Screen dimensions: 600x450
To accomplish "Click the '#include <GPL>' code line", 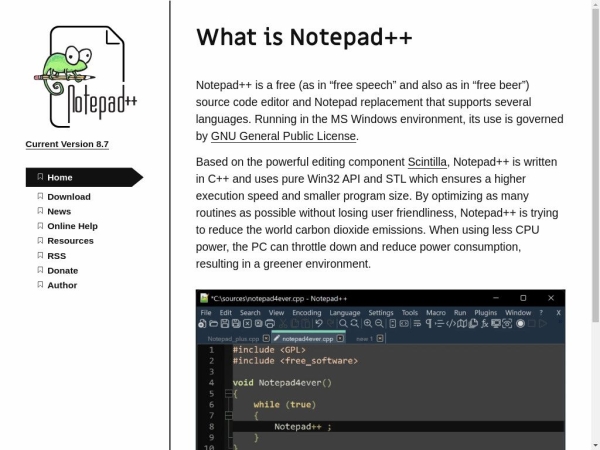I will 269,350.
